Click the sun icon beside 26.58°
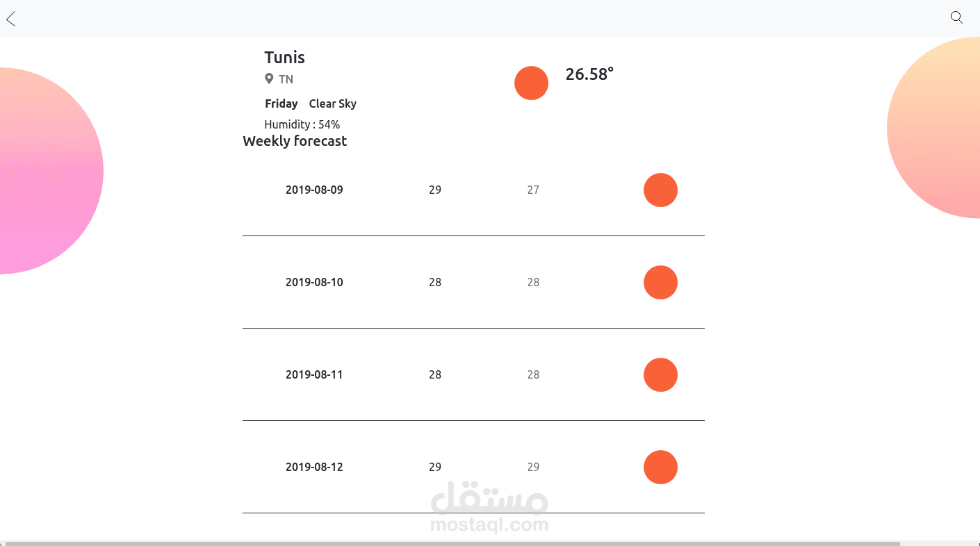Screen dimensions: 980x546 point(531,83)
